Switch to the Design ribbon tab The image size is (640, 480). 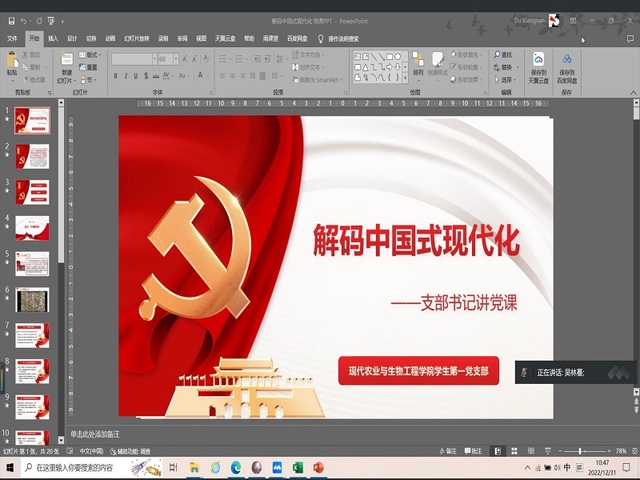coord(72,38)
